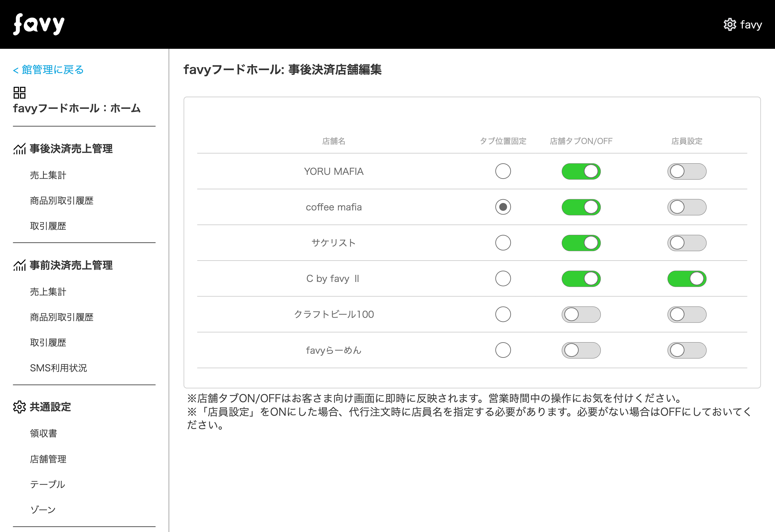This screenshot has width=775, height=532.
Task: Select tab position radio for C by favy II
Action: coord(503,279)
